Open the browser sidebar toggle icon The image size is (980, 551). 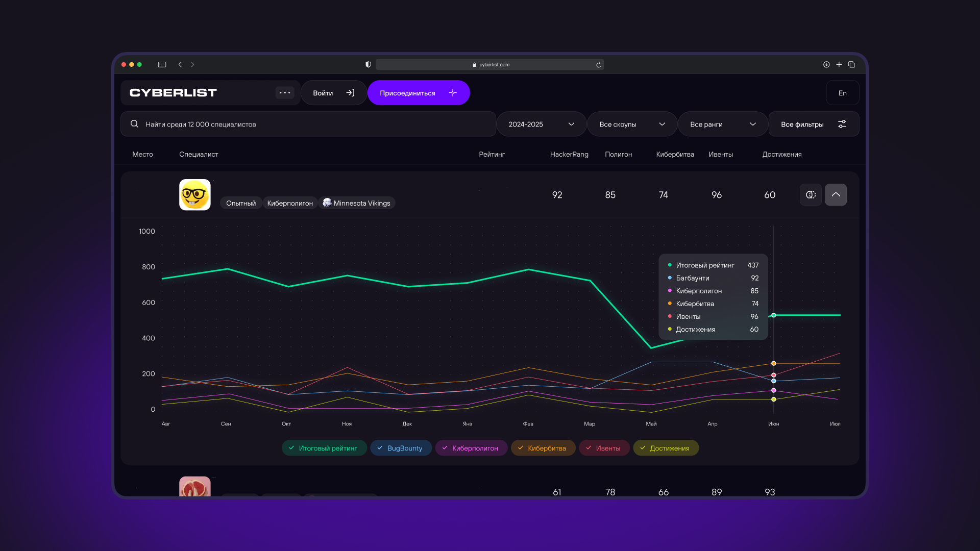click(x=162, y=65)
